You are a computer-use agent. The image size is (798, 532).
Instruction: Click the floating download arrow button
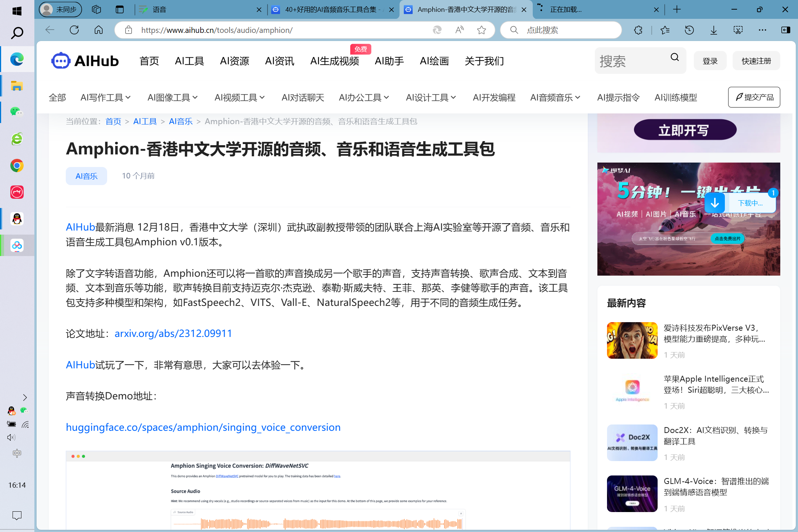pyautogui.click(x=715, y=203)
